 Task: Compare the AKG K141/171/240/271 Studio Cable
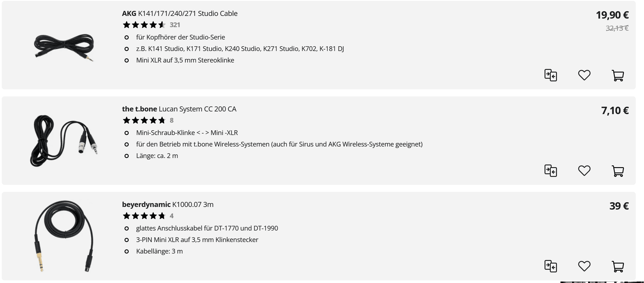pos(550,75)
